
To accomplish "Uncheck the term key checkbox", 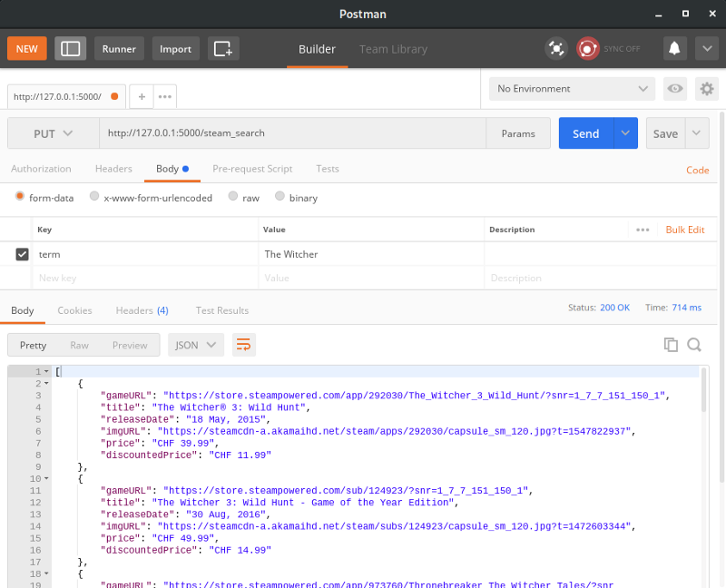I will point(22,254).
